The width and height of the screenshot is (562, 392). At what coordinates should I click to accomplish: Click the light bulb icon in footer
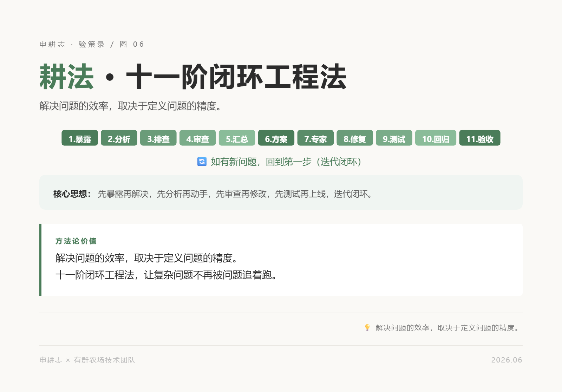point(367,328)
